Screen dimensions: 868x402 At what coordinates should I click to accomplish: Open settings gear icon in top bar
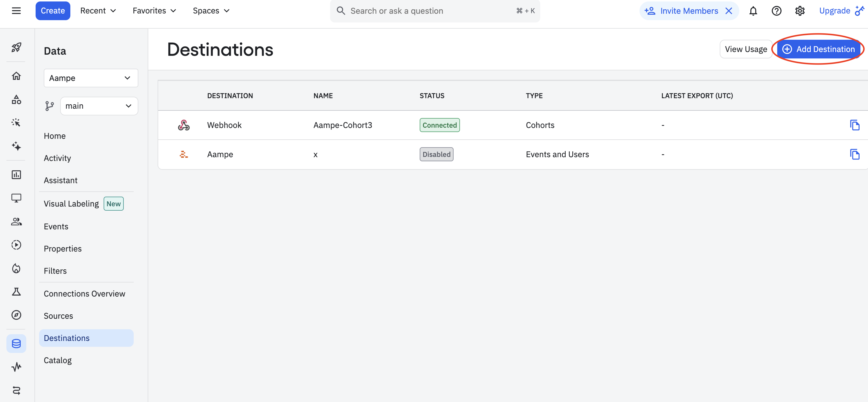800,11
